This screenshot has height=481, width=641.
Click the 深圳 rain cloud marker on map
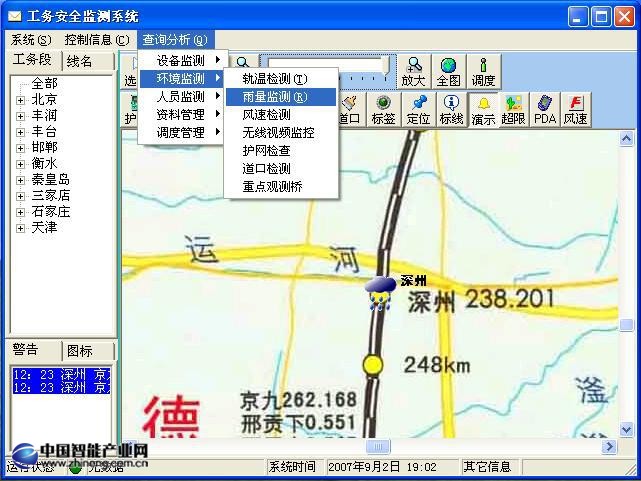click(x=379, y=294)
